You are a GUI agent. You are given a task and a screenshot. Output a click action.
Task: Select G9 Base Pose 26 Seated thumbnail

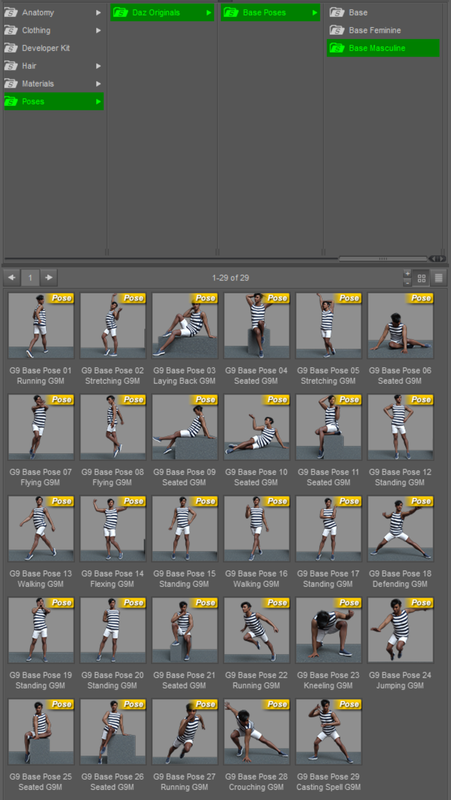[x=113, y=732]
